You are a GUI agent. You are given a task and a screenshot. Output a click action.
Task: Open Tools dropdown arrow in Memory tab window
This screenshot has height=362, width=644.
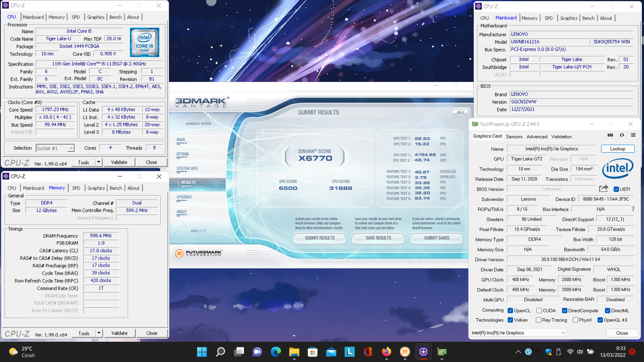click(x=99, y=333)
